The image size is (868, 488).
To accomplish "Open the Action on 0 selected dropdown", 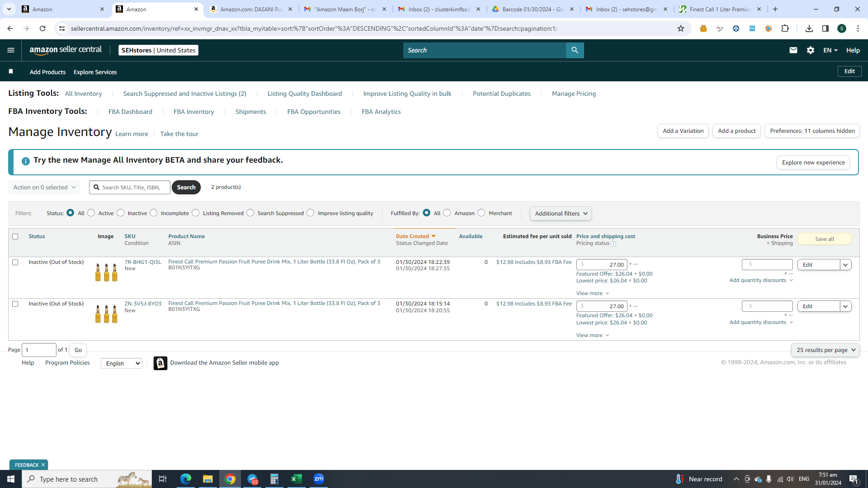I will [x=44, y=187].
